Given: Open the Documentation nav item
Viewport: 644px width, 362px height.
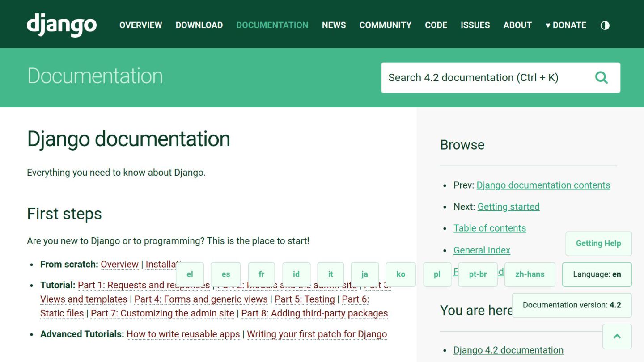Looking at the screenshot, I should [x=272, y=25].
